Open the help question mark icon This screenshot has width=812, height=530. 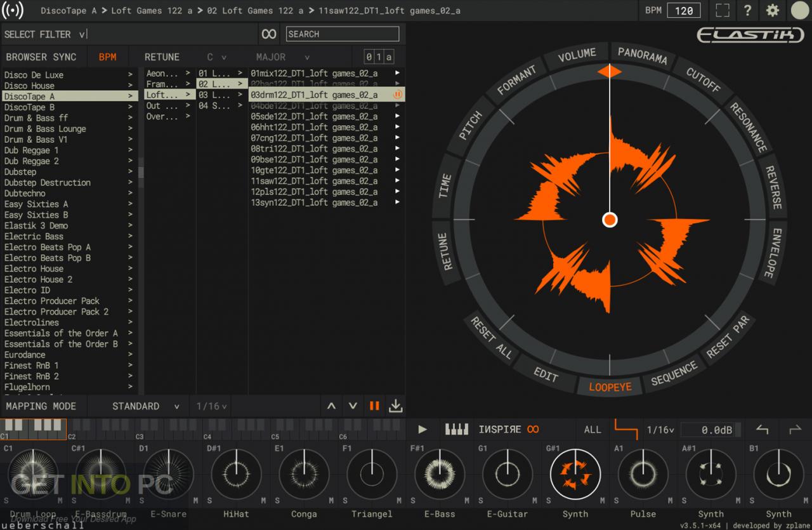click(x=747, y=11)
